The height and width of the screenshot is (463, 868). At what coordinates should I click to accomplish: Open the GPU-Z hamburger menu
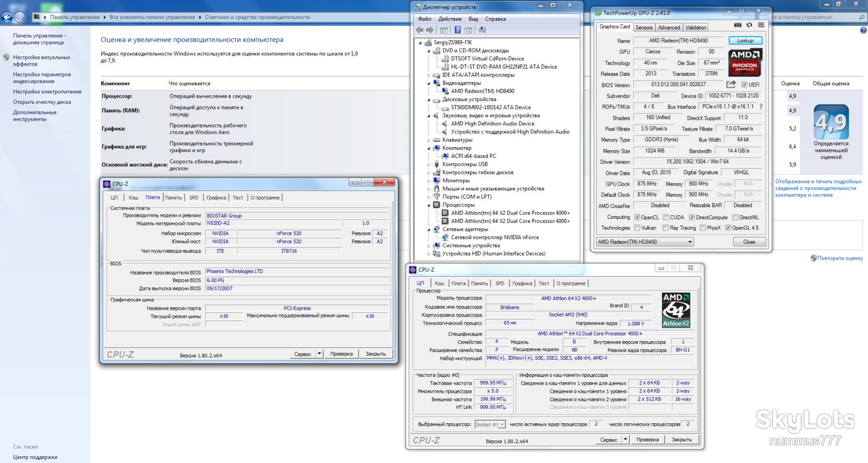pos(761,25)
